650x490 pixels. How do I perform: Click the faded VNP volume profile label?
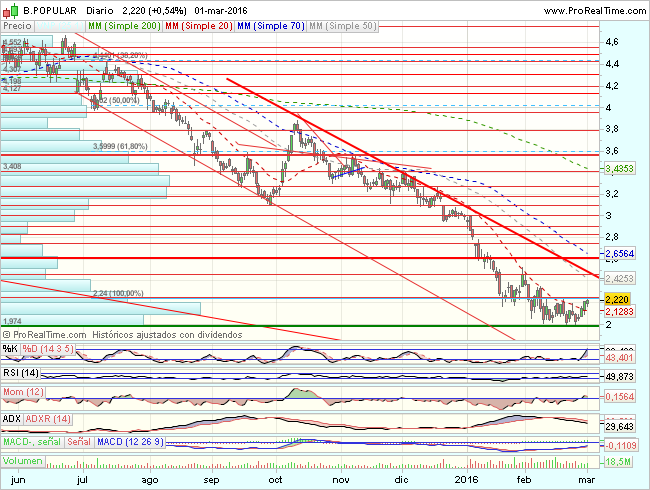click(x=60, y=26)
